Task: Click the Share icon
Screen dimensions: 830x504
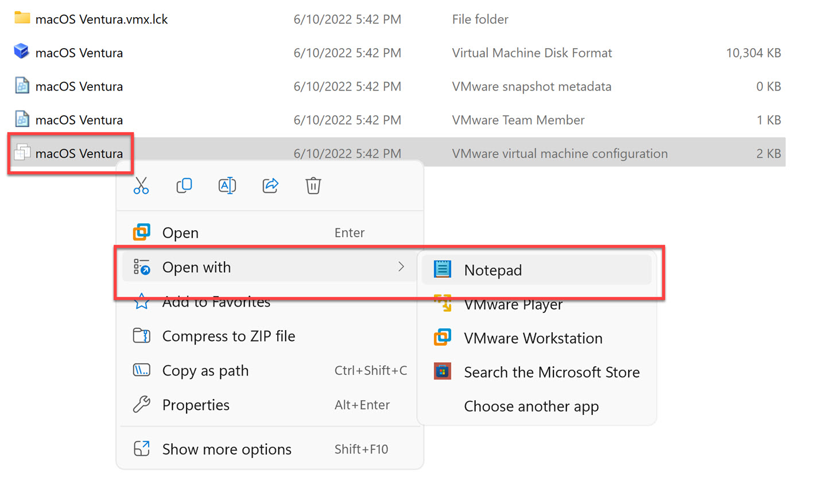Action: 270,185
